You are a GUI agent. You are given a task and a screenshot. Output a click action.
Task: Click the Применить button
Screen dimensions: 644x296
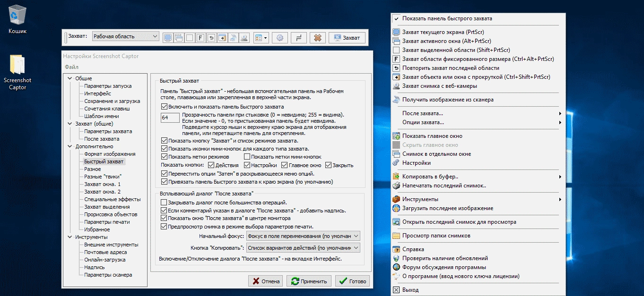(309, 281)
